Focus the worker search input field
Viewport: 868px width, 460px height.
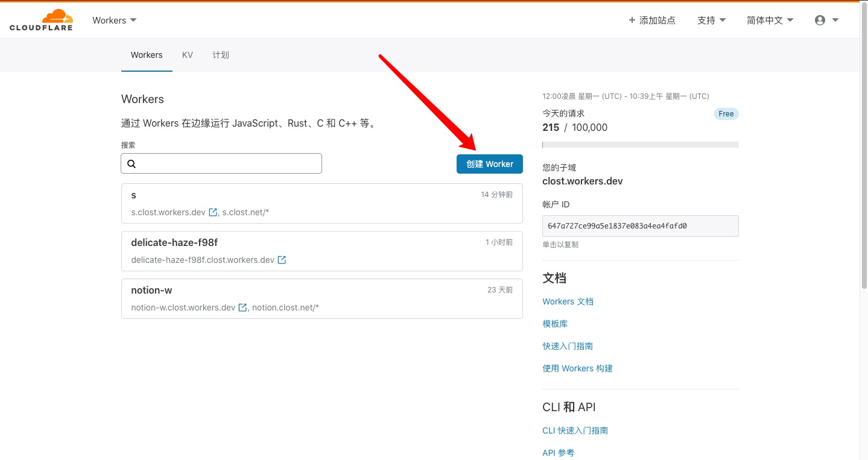pos(221,163)
